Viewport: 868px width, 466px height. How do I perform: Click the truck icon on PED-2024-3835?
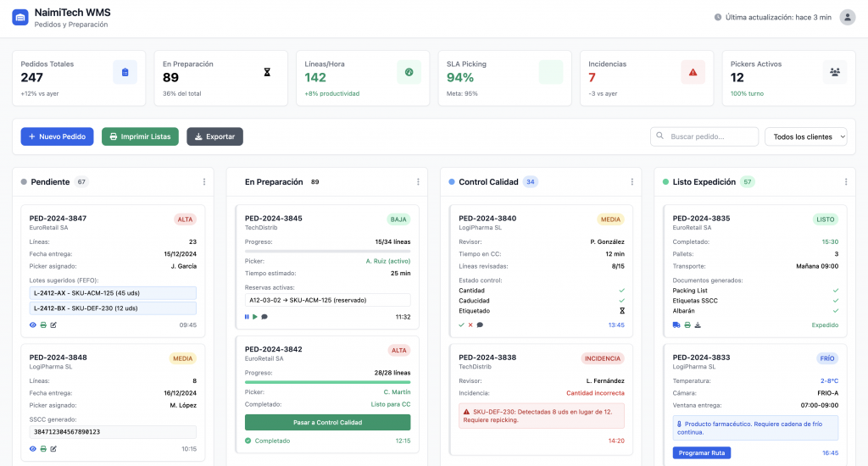(x=676, y=325)
